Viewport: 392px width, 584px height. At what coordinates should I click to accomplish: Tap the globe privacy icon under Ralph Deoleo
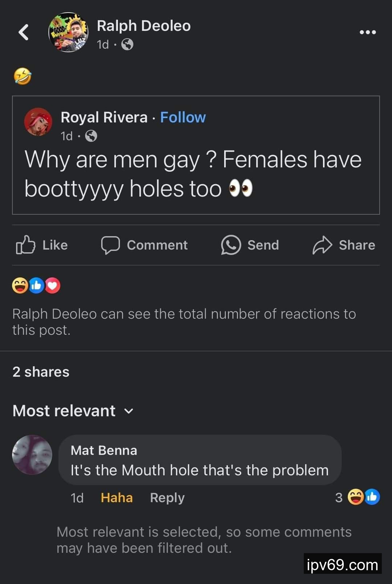tap(127, 45)
